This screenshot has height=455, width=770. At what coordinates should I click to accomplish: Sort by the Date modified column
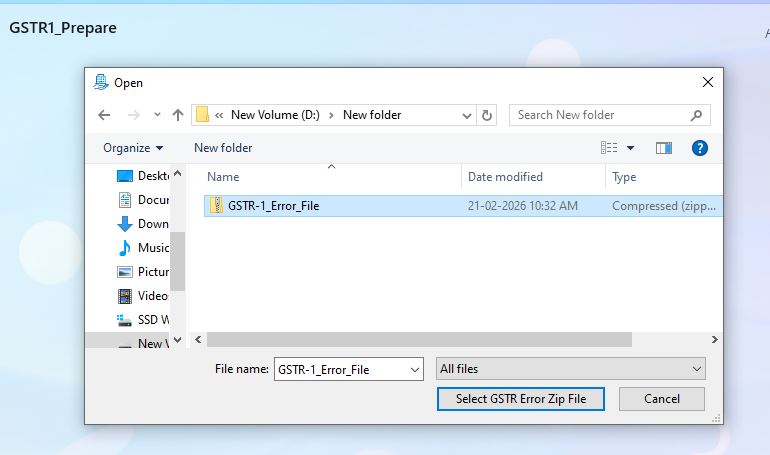tap(506, 177)
